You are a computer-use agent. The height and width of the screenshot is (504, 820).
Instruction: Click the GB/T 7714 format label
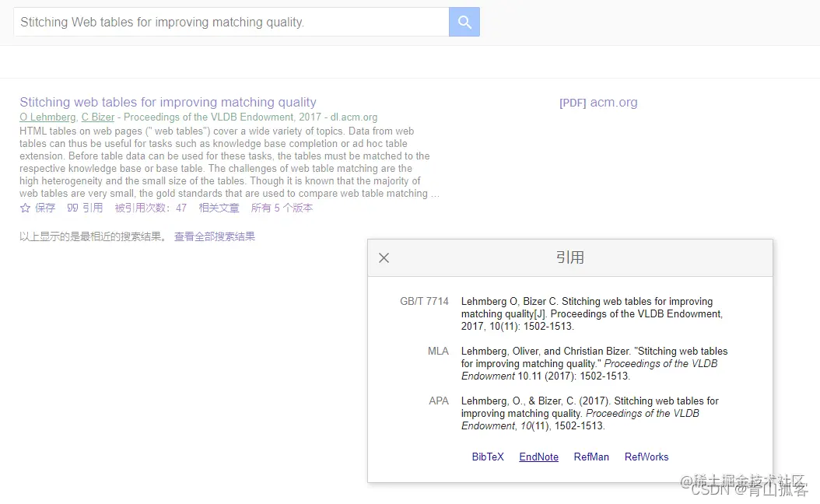coord(424,302)
